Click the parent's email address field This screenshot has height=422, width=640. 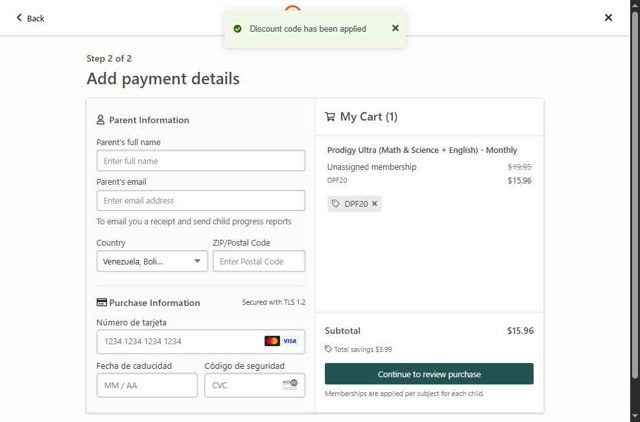tap(200, 201)
